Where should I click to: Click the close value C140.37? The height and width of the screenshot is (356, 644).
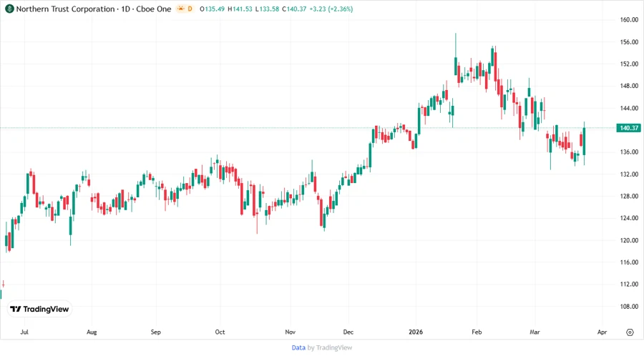tap(294, 9)
